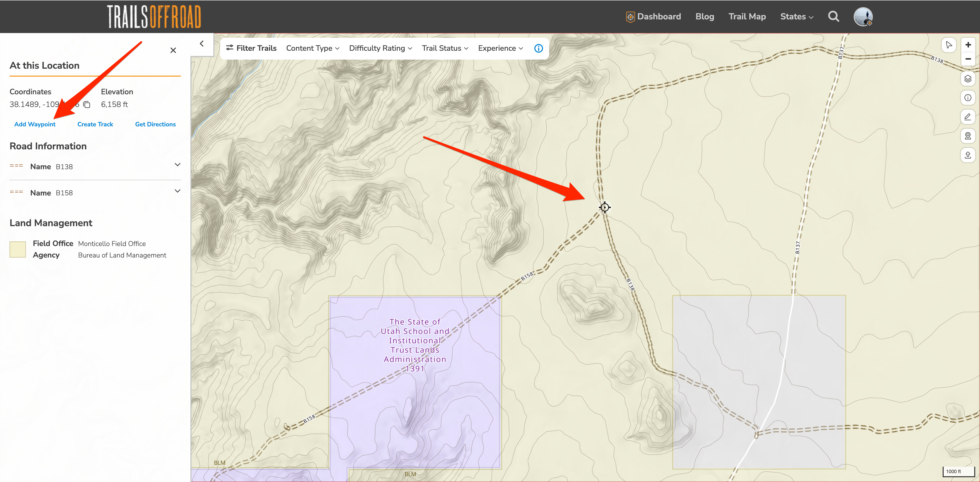
Task: Zoom in with the plus button
Action: coord(968,45)
